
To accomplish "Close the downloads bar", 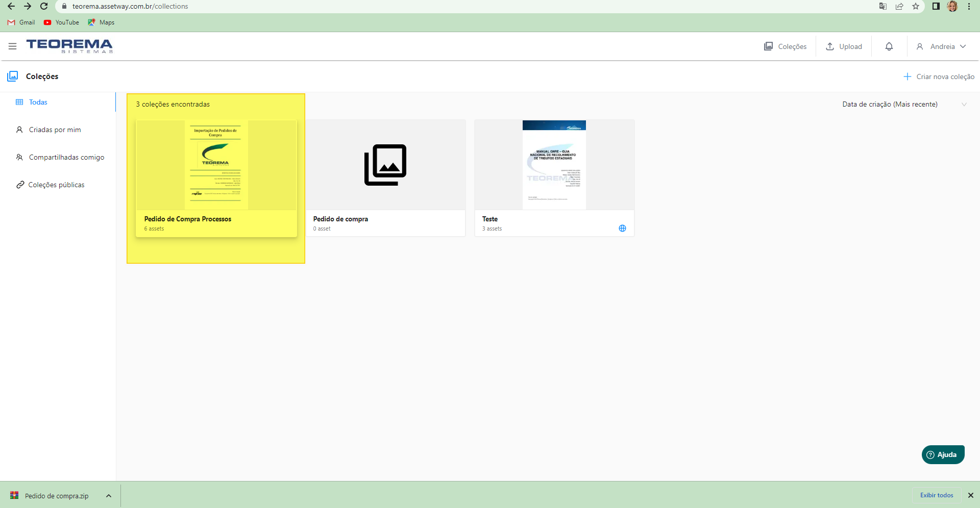I will point(971,495).
